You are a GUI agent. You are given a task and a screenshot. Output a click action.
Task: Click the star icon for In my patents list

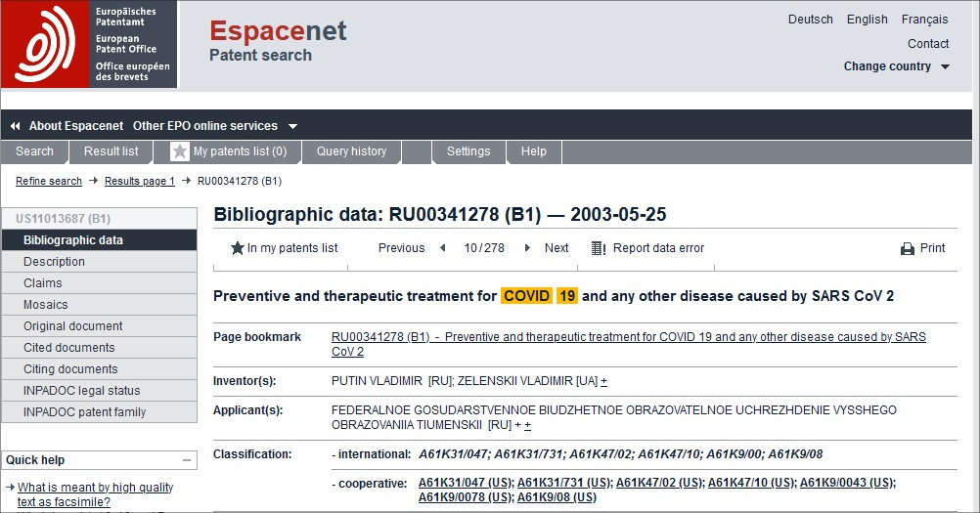[237, 248]
